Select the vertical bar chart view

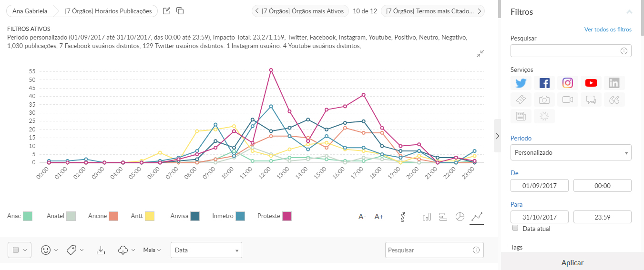(427, 217)
